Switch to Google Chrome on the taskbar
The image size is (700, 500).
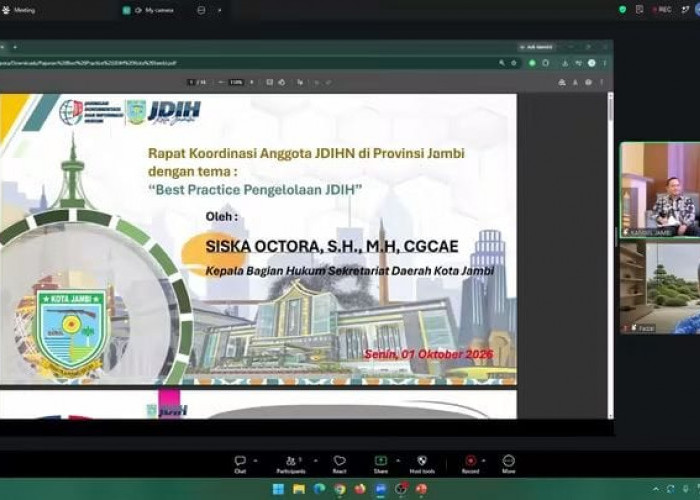(340, 489)
